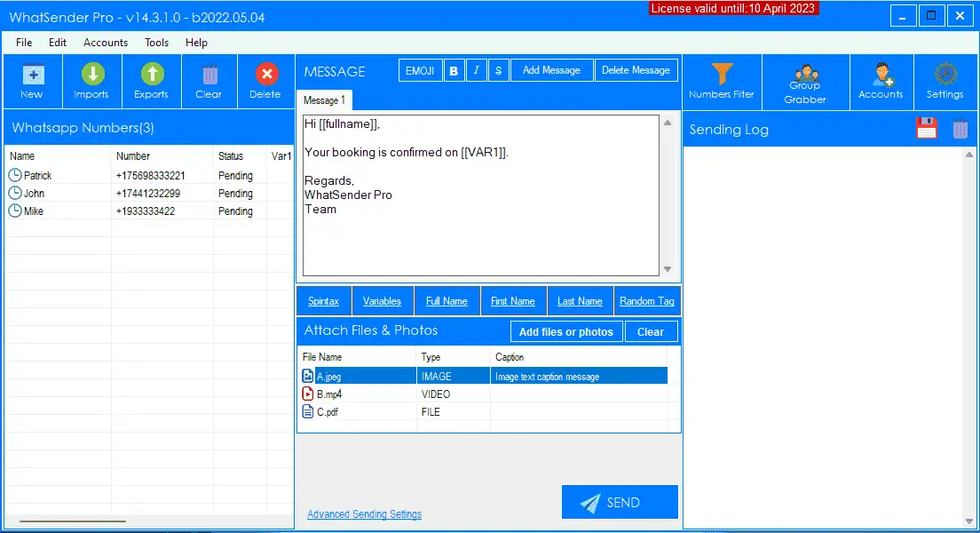Viewport: 980px width, 533px height.
Task: Toggle strikethrough text formatting
Action: point(498,69)
